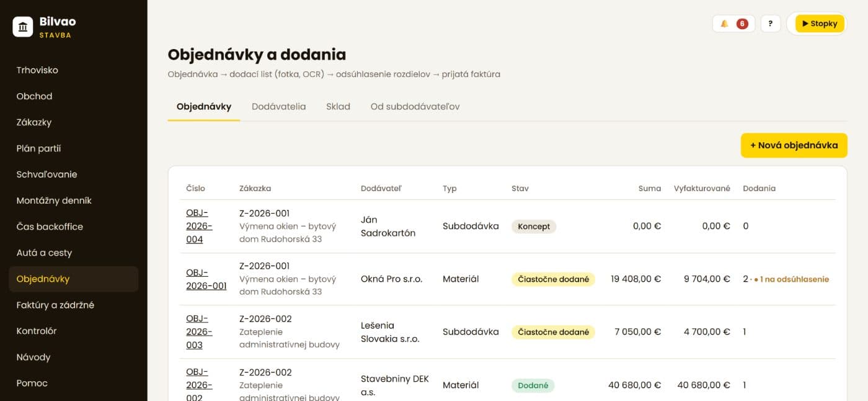
Task: Open Trhovisko in the sidebar
Action: [73, 70]
